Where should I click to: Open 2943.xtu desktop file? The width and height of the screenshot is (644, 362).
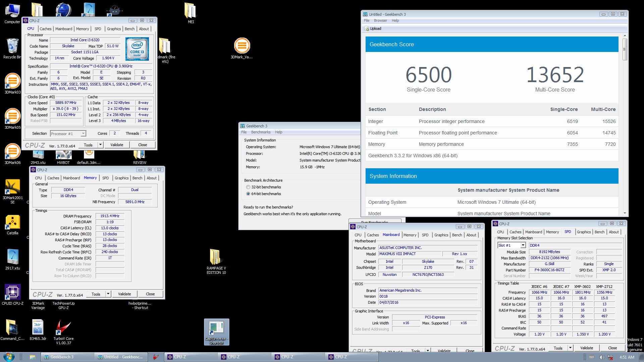pyautogui.click(x=38, y=158)
